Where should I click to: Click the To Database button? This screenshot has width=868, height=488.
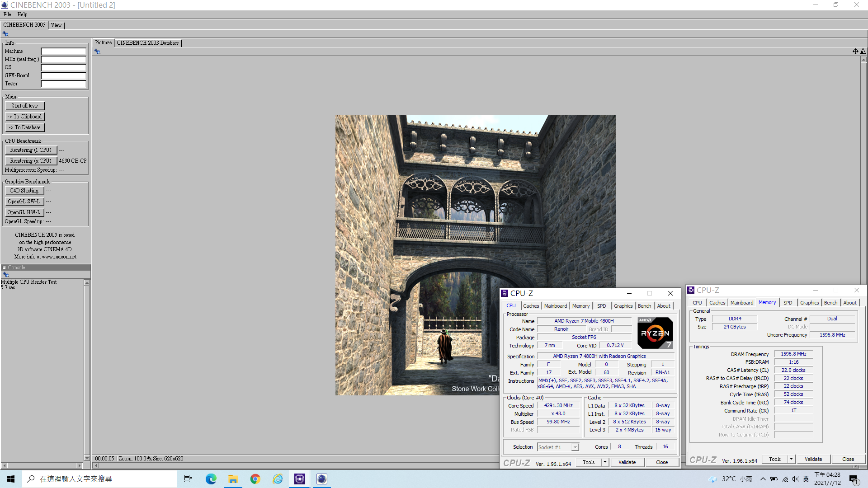pyautogui.click(x=24, y=127)
